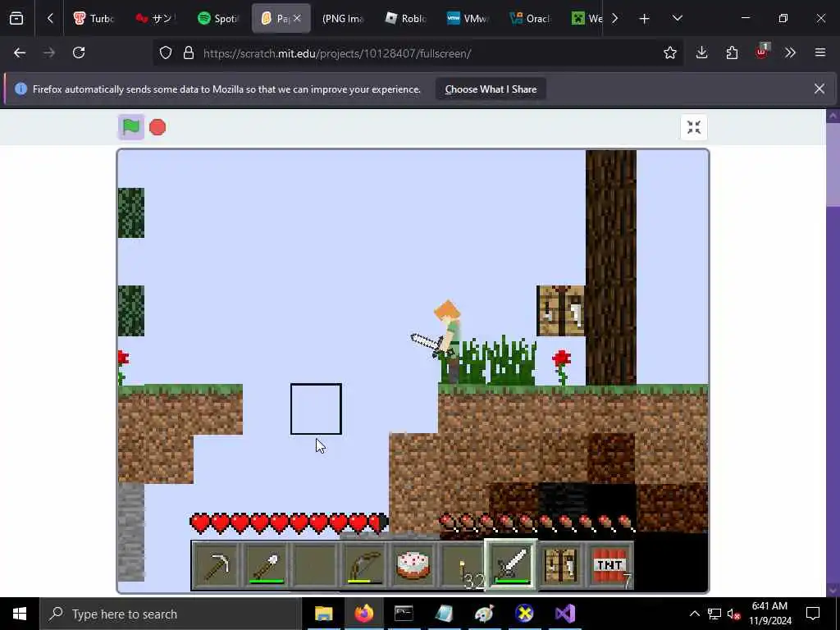The image size is (840, 630).
Task: Select the bow in the hotbar
Action: (364, 565)
